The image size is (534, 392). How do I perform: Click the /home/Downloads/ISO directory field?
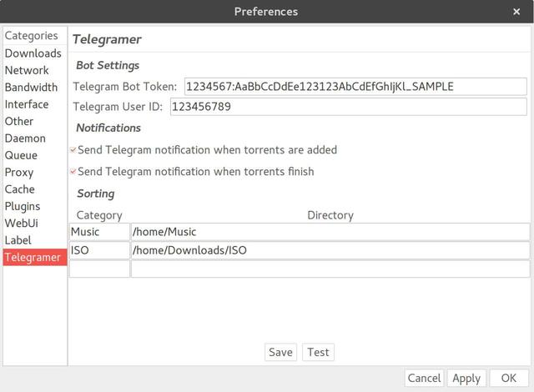[330, 250]
